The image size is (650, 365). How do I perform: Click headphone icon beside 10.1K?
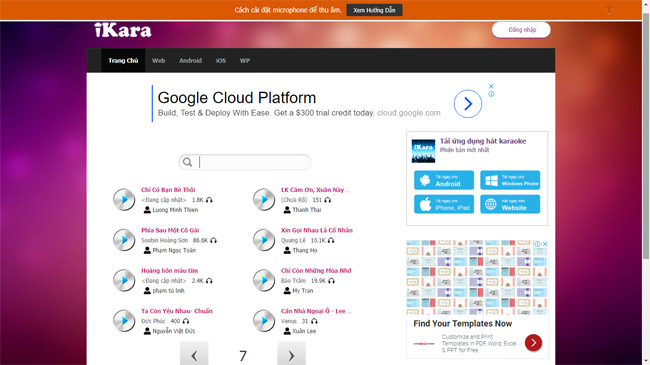[331, 241]
